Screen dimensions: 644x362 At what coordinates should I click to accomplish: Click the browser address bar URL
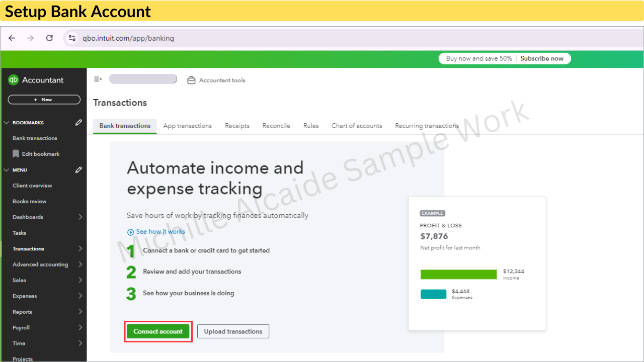click(x=128, y=38)
